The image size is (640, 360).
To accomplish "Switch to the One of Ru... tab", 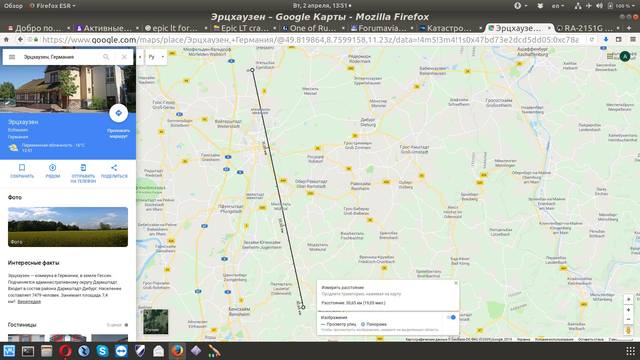I will [x=312, y=28].
